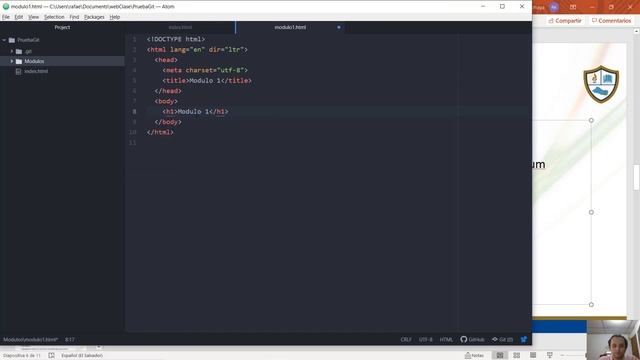This screenshot has width=640, height=360.
Task: Click the PowerPoint zoom slider
Action: pyautogui.click(x=574, y=356)
